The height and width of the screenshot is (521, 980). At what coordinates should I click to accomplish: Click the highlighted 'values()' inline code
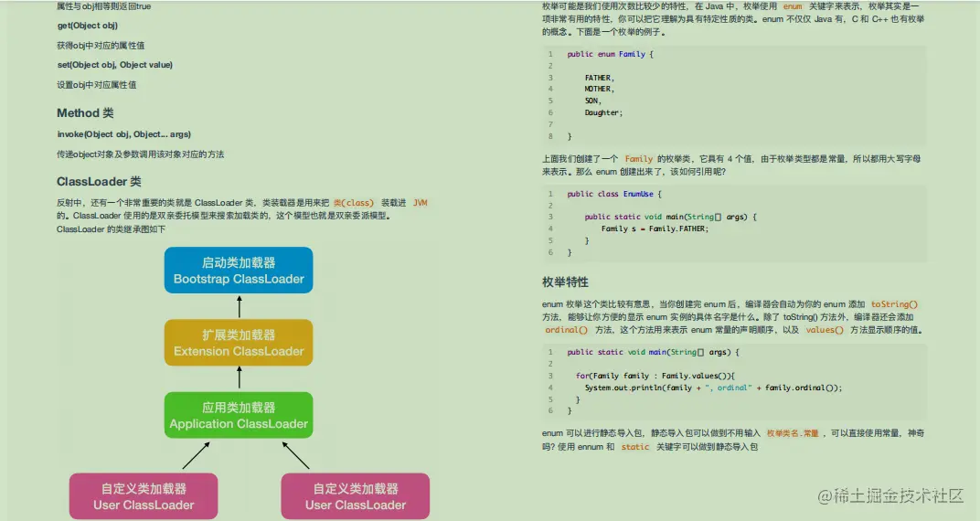coord(825,330)
